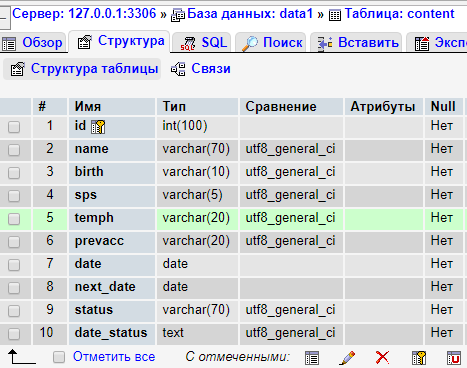Click the column name prevacc

pyautogui.click(x=99, y=241)
